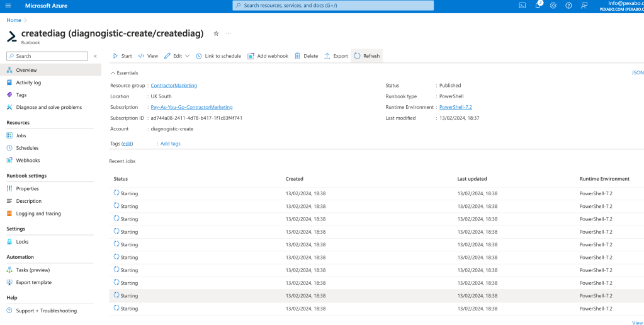View the runbook code
Screen dimensions: 644x325
[148, 56]
